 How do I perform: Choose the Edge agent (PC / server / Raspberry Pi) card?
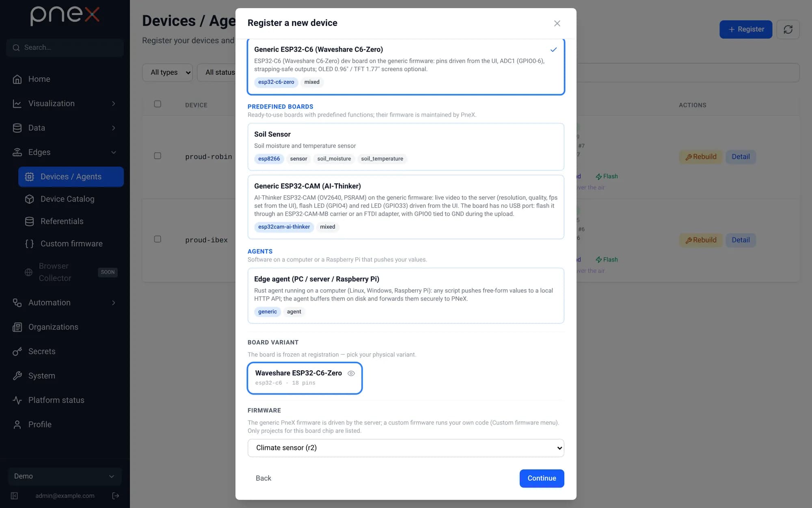pyautogui.click(x=406, y=295)
